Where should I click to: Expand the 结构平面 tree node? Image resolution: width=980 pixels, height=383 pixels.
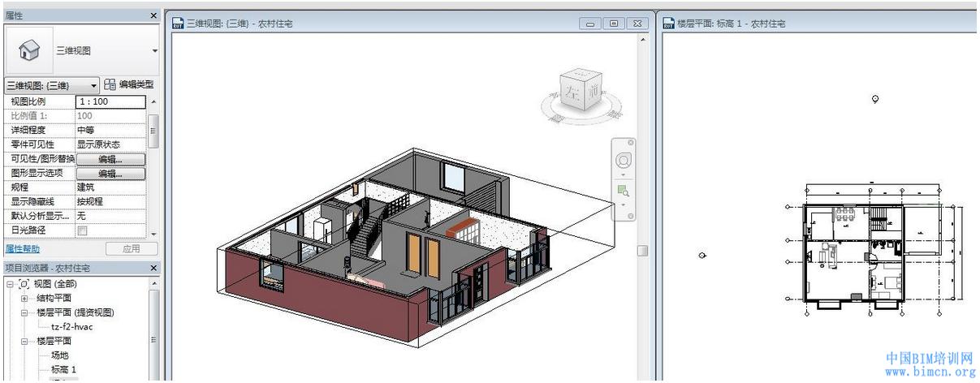[24, 298]
